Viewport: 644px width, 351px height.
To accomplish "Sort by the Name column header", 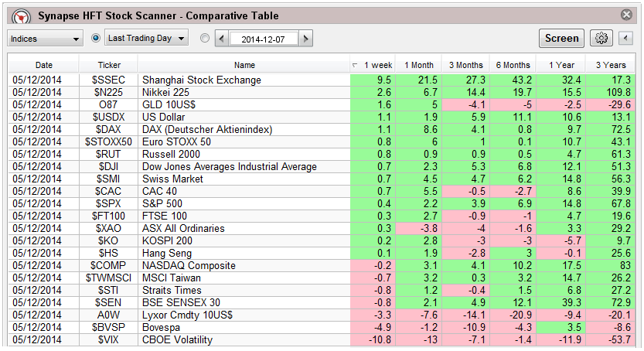I will (x=244, y=65).
